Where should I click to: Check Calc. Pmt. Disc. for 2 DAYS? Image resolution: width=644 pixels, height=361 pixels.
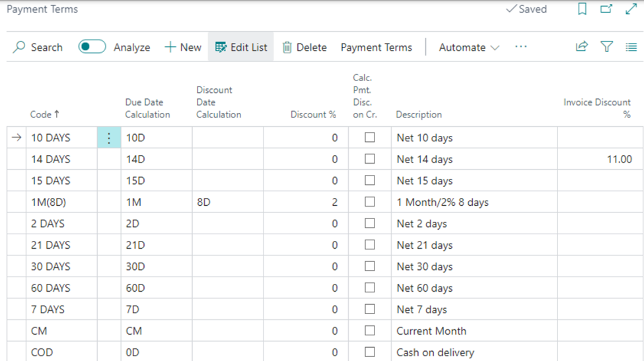point(370,223)
